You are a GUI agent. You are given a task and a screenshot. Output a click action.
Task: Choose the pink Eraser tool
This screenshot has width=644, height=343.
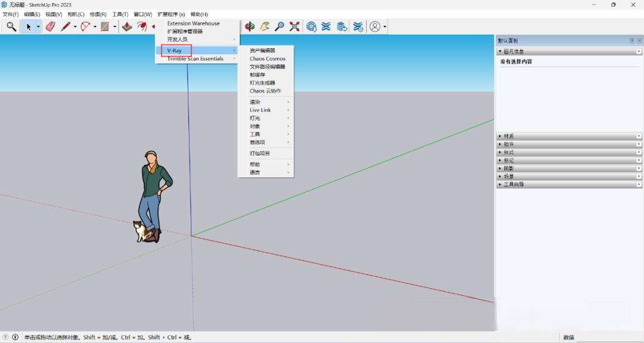click(50, 27)
